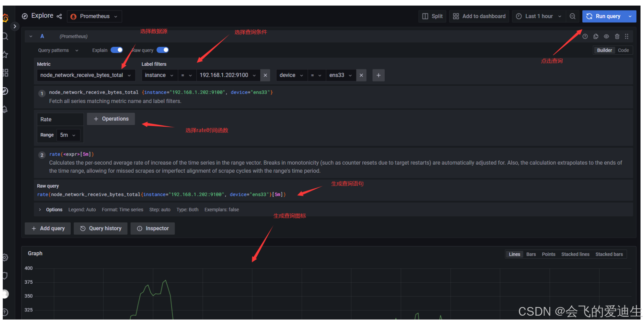Click the Rate operation header
This screenshot has height=323, width=644.
(x=60, y=119)
